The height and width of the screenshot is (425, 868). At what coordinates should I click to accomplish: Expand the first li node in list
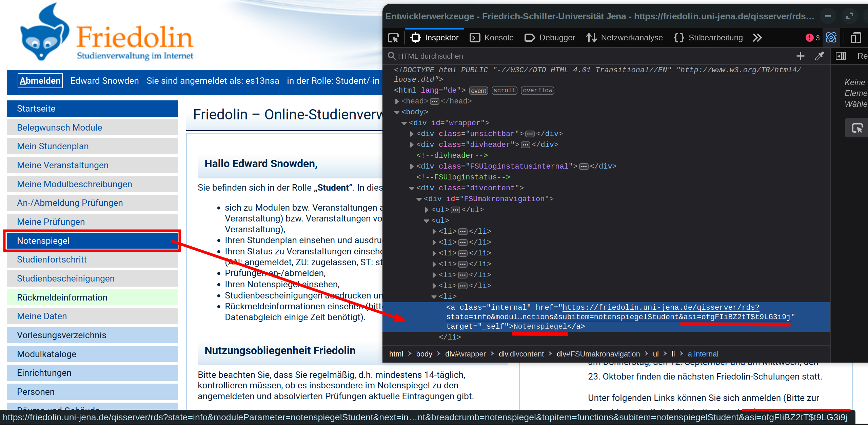click(434, 231)
